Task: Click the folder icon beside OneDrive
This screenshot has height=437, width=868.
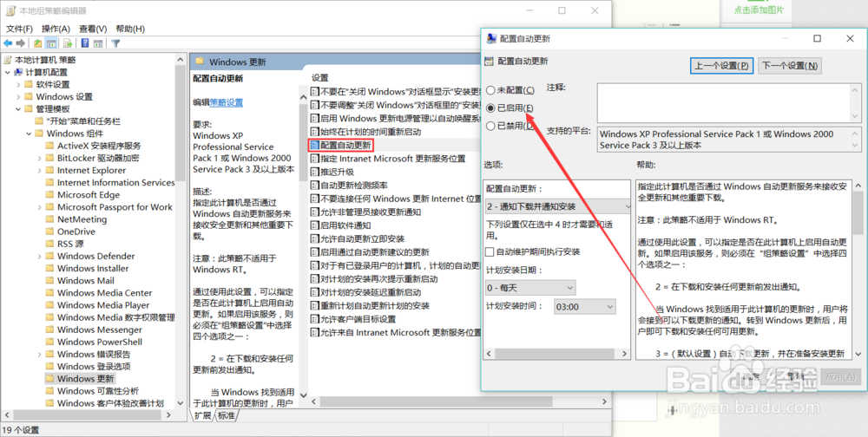Action: 49,232
